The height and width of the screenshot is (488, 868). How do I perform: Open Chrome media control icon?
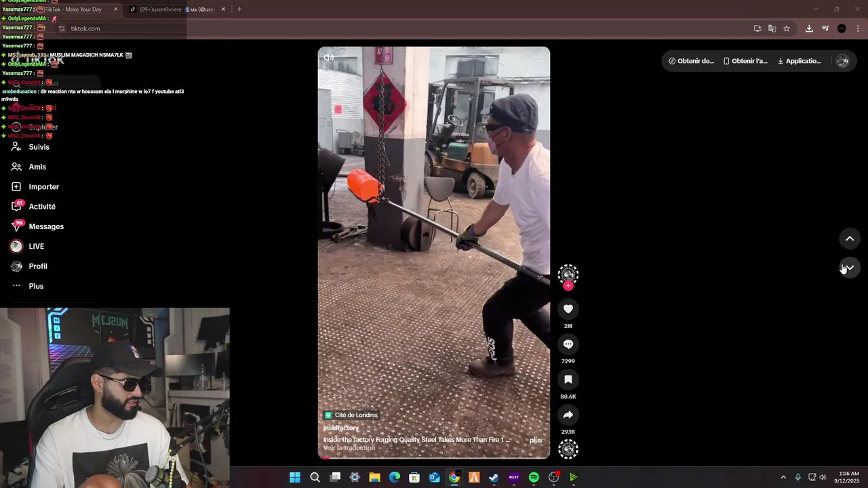(x=825, y=28)
